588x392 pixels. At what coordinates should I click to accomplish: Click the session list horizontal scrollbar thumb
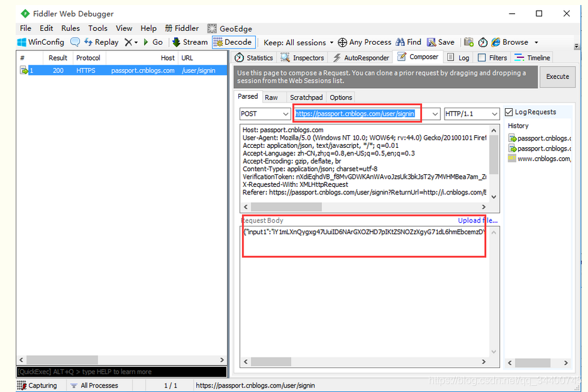62,360
